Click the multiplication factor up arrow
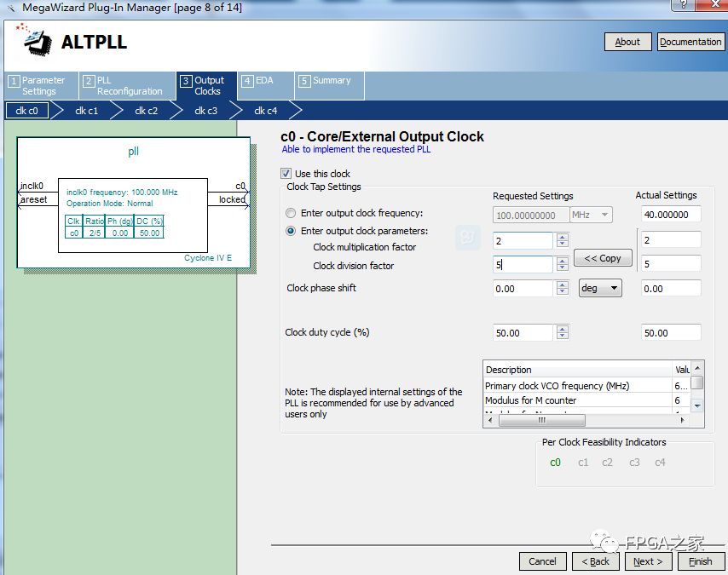728x575 pixels. click(x=562, y=237)
